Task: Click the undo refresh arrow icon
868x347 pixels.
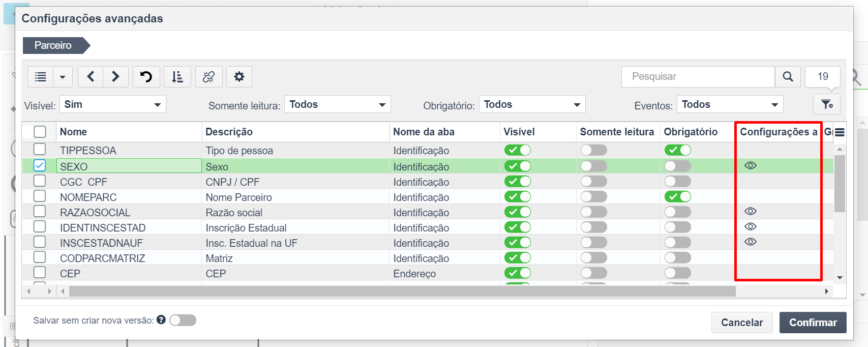Action: coord(146,77)
